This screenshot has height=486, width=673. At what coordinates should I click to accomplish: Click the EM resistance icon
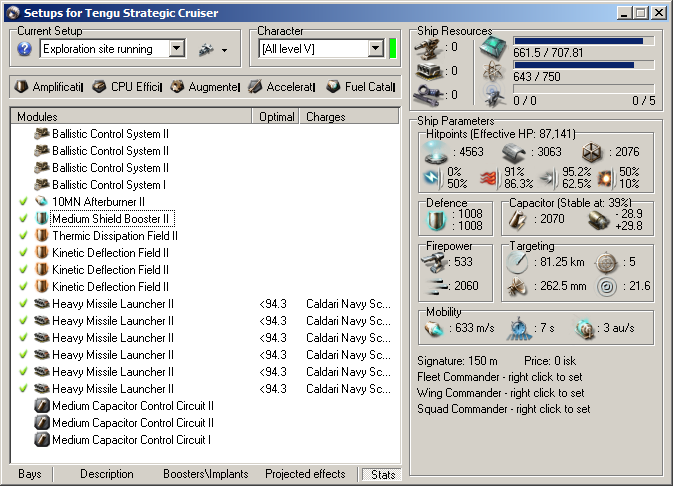[x=433, y=178]
